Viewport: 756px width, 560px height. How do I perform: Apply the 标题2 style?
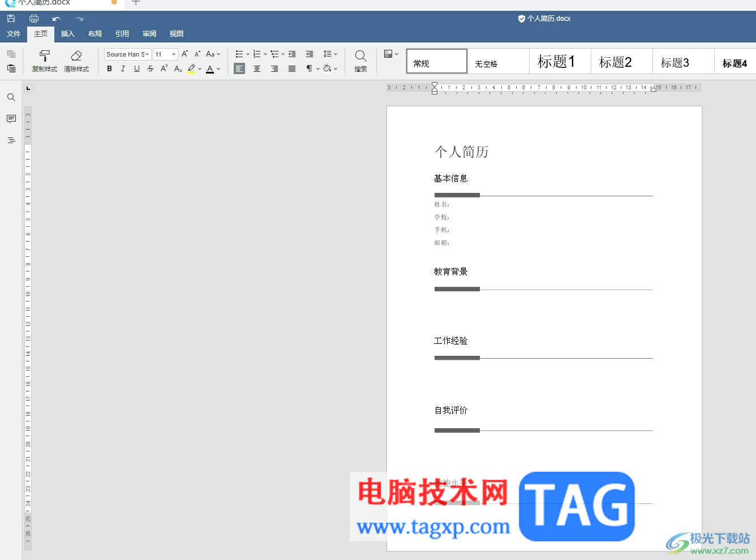(x=622, y=61)
